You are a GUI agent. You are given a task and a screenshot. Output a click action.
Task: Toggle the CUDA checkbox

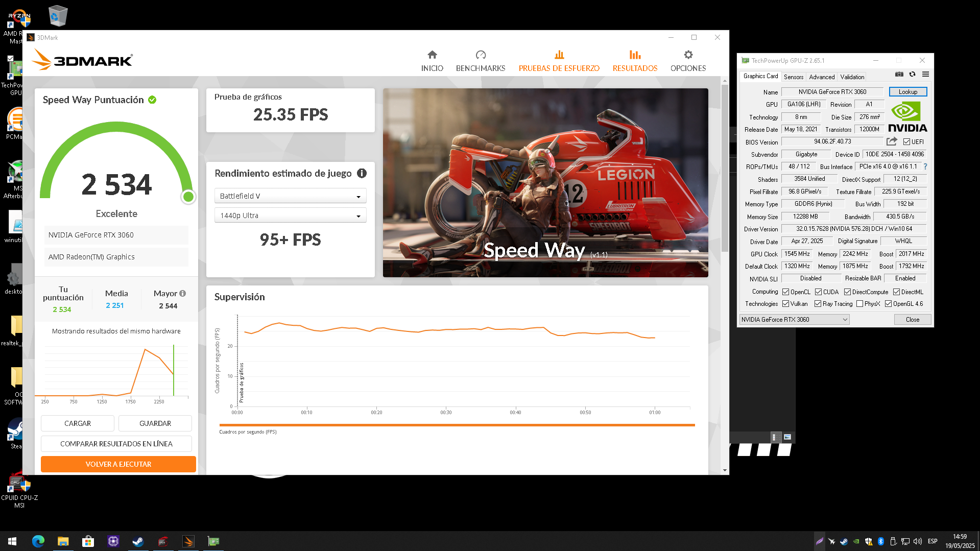[818, 292]
